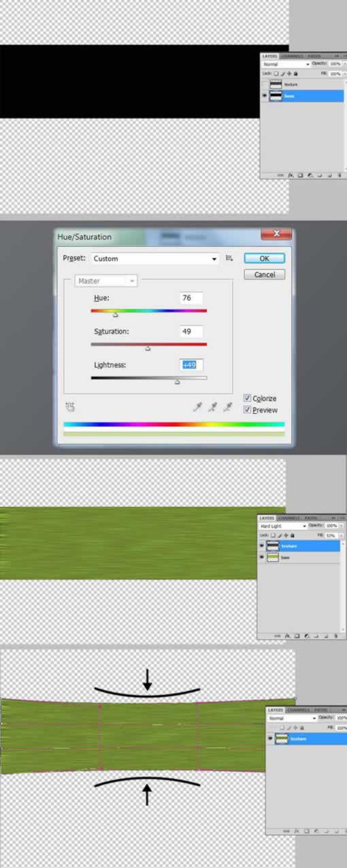Click delete layer trash in top Layers panel
347x868 pixels.
click(340, 176)
